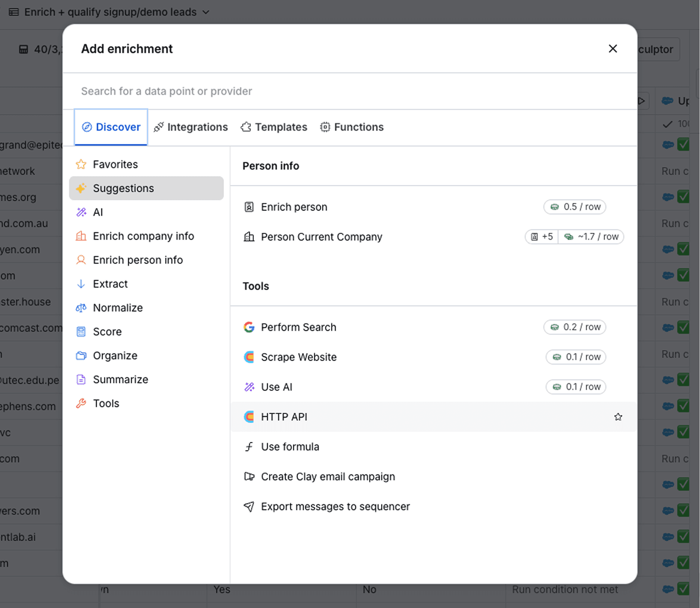Click the Extract down-arrow icon

click(81, 284)
